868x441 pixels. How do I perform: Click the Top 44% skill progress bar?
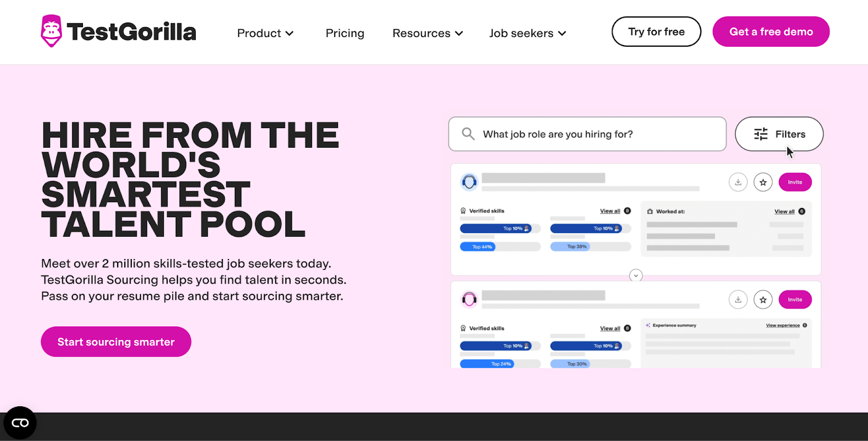477,247
